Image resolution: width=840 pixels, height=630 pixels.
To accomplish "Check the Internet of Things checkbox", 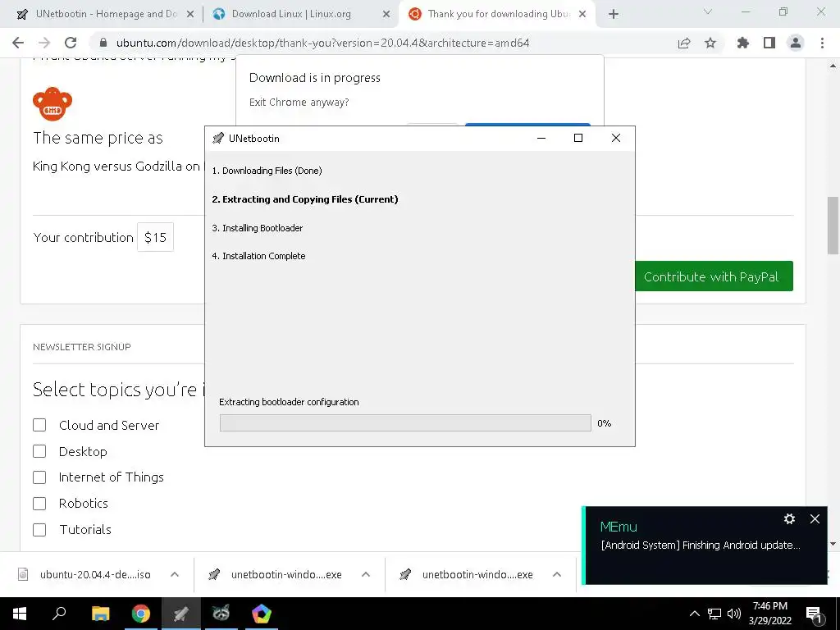I will pyautogui.click(x=39, y=477).
